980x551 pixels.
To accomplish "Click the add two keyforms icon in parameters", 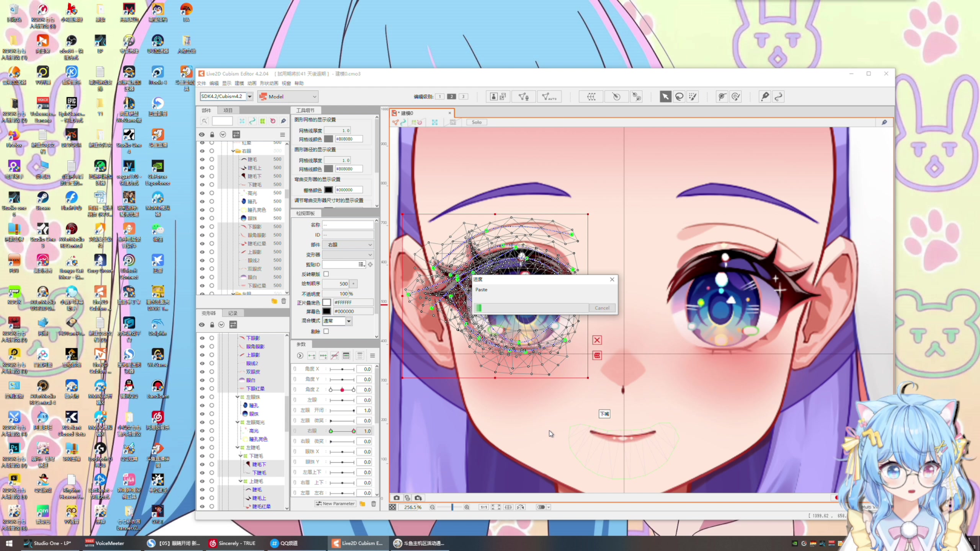I will (312, 356).
